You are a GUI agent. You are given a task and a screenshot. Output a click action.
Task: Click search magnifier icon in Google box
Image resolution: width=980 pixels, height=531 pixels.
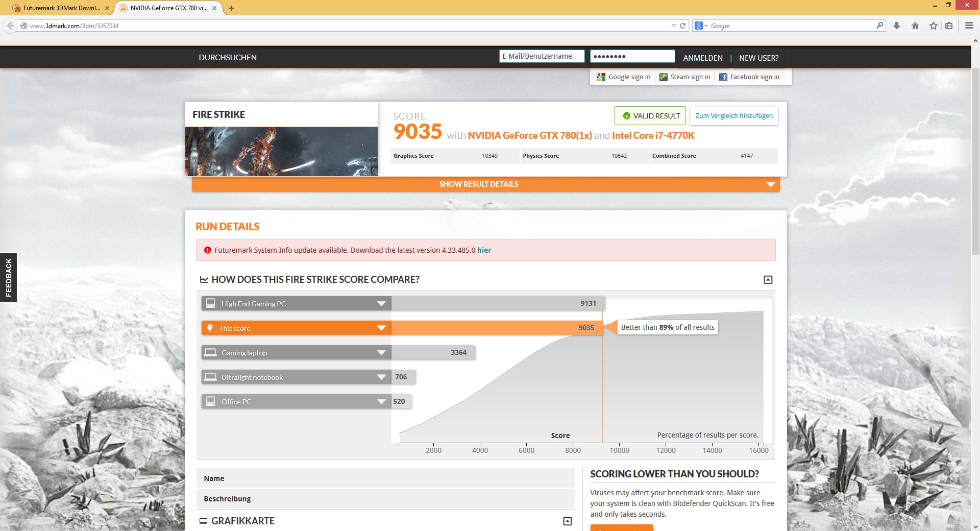[x=879, y=25]
